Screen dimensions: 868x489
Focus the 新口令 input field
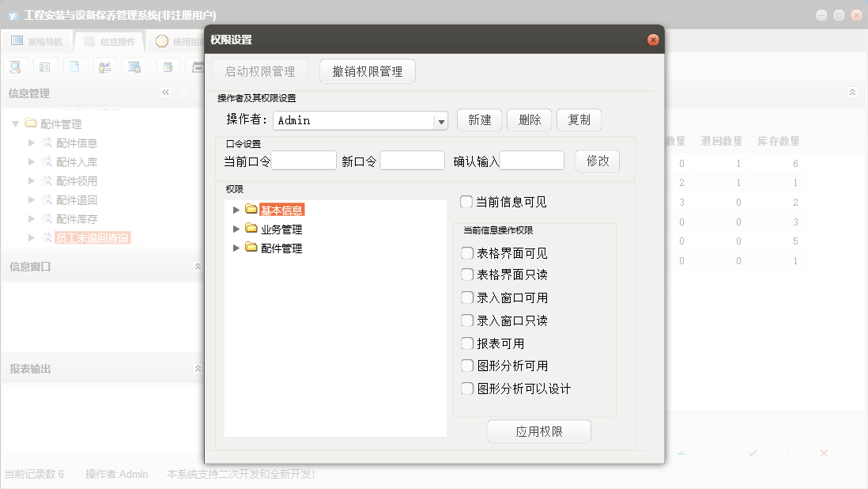click(412, 161)
